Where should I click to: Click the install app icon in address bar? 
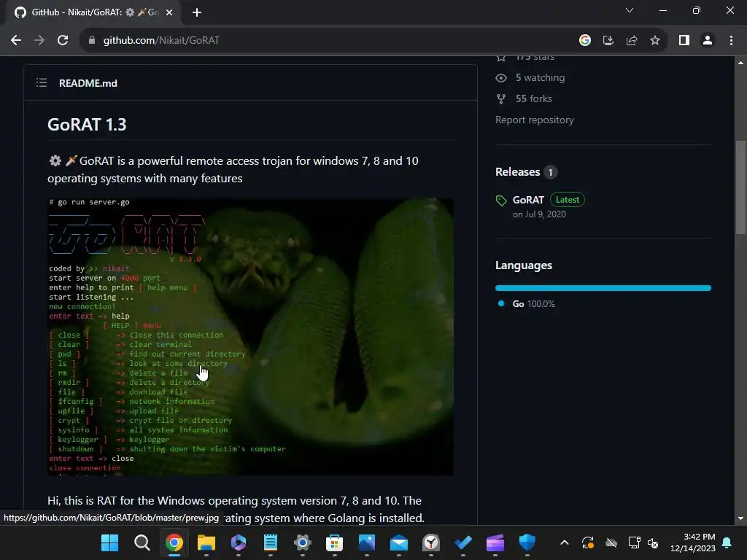[608, 41]
